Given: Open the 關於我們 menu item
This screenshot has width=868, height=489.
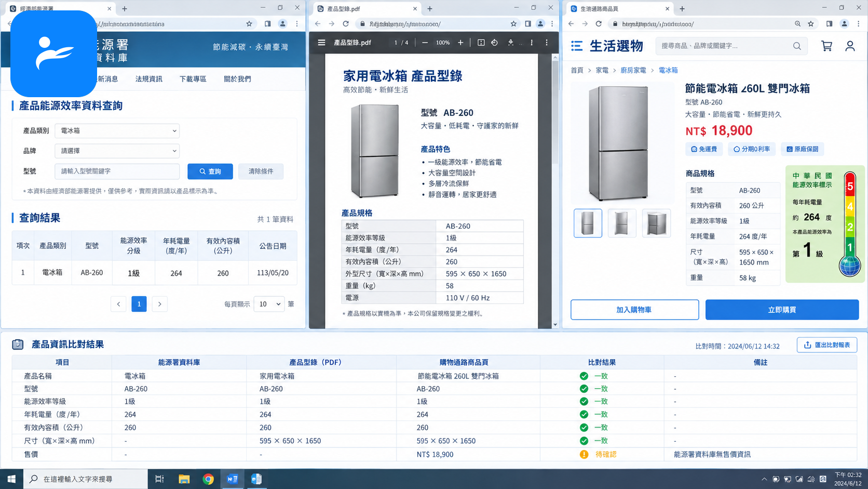Looking at the screenshot, I should 237,79.
